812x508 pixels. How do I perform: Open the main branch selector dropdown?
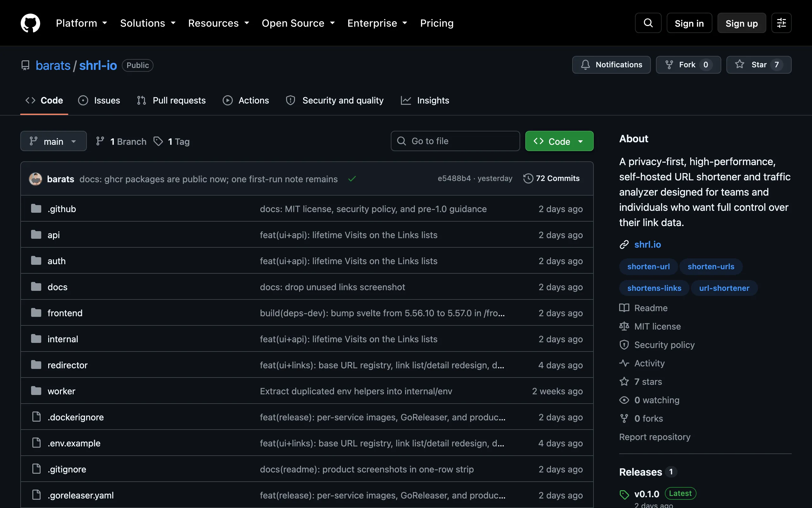pos(53,141)
